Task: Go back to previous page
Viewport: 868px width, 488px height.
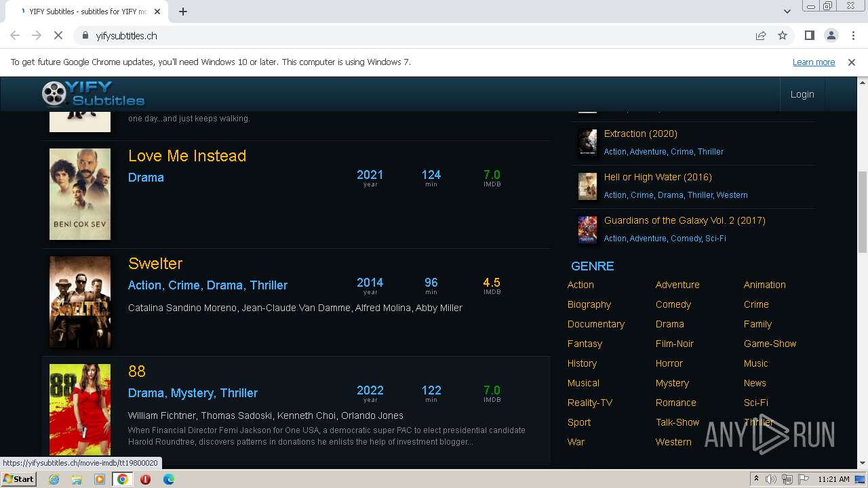Action: point(15,35)
